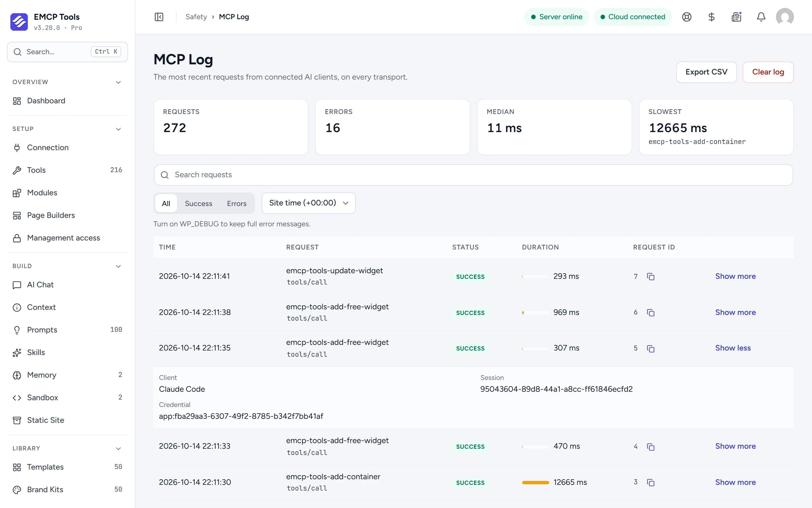Copy request ID 3

(x=651, y=483)
